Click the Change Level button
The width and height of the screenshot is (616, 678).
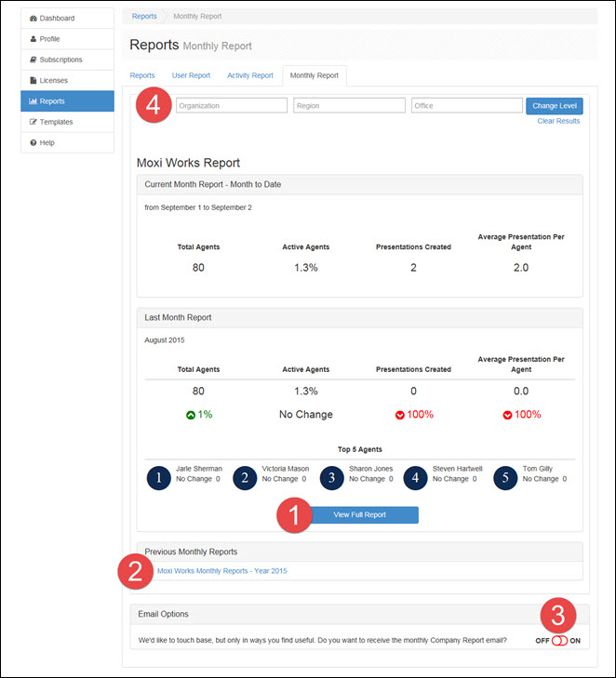(555, 106)
